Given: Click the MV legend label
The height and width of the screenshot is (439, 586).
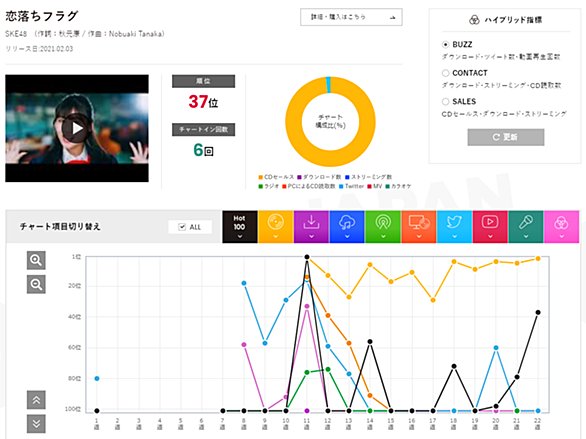Looking at the screenshot, I should click(x=377, y=186).
